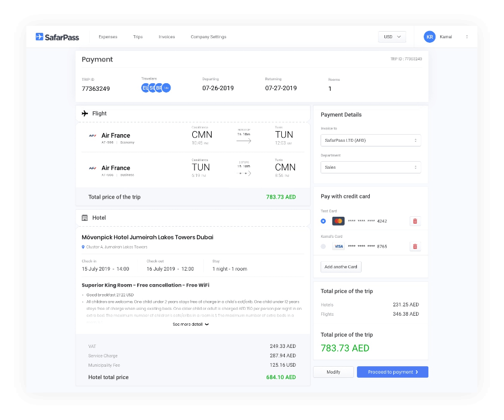
Task: Click the Flights amount 346.38 AED
Action: click(x=406, y=314)
